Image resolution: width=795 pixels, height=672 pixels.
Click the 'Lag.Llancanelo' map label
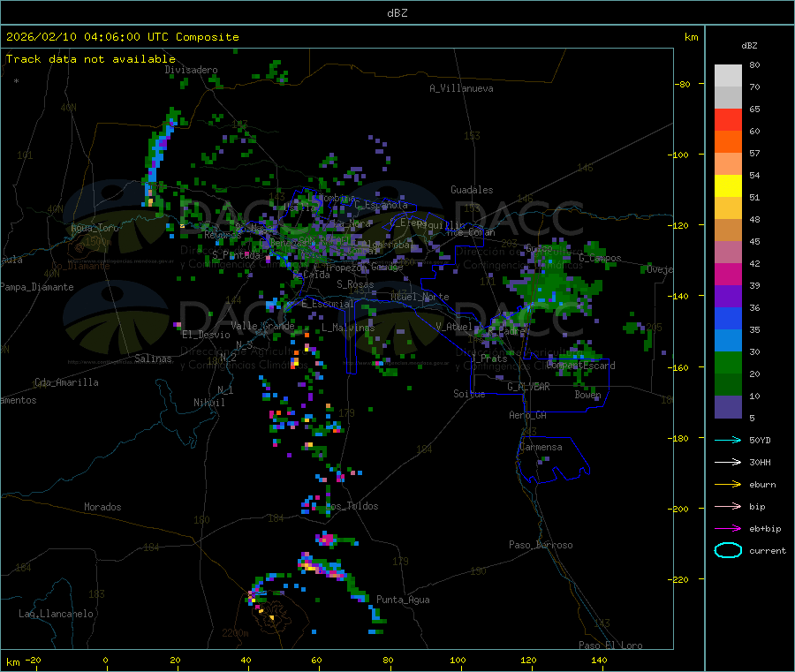pyautogui.click(x=56, y=614)
